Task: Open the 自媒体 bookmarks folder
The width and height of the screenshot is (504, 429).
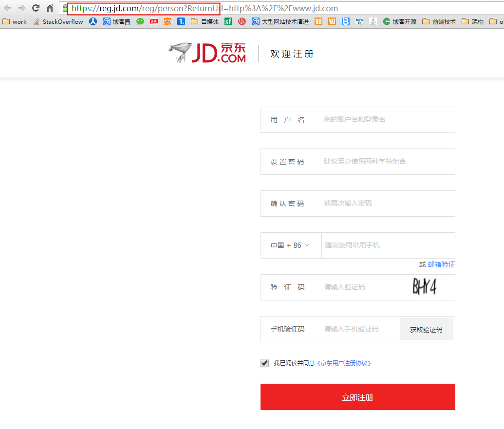Action: 205,21
